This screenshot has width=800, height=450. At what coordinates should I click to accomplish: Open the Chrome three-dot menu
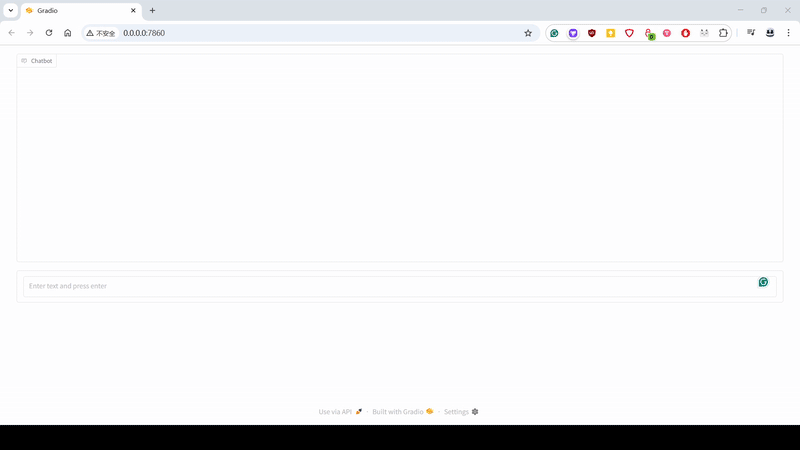coord(788,33)
